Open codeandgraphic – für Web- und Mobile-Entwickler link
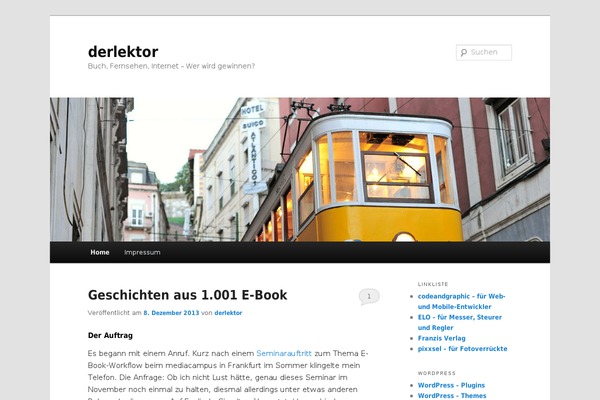 461,301
